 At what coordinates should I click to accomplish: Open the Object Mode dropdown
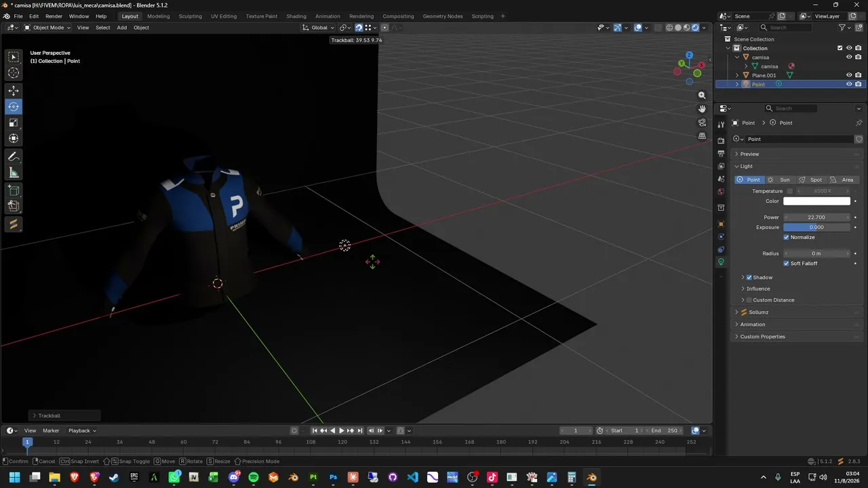point(47,28)
